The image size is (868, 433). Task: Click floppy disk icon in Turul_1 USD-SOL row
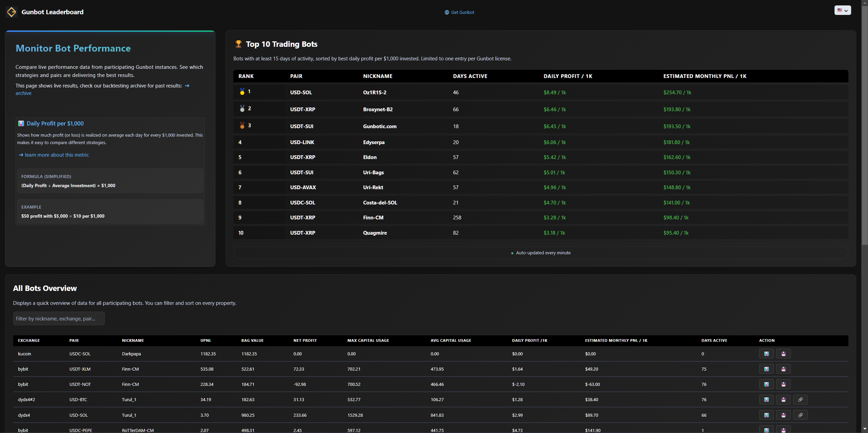pyautogui.click(x=783, y=415)
